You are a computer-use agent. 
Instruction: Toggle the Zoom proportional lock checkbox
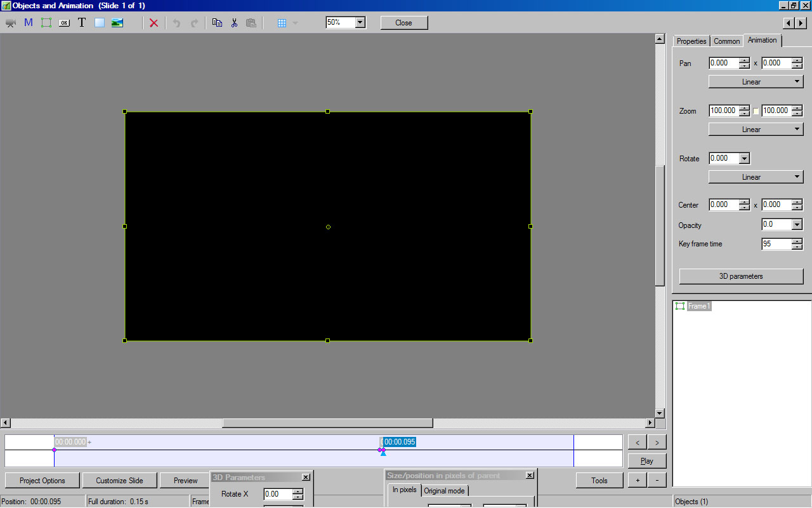click(x=756, y=111)
